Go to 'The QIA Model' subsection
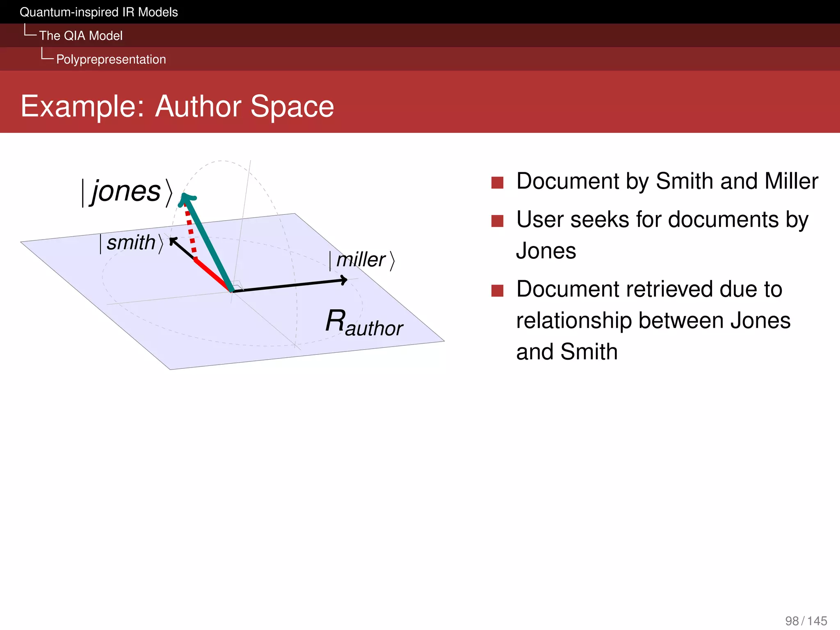 (81, 36)
